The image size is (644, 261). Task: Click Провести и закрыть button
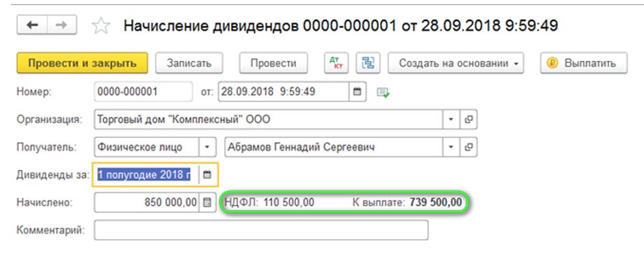pos(82,63)
